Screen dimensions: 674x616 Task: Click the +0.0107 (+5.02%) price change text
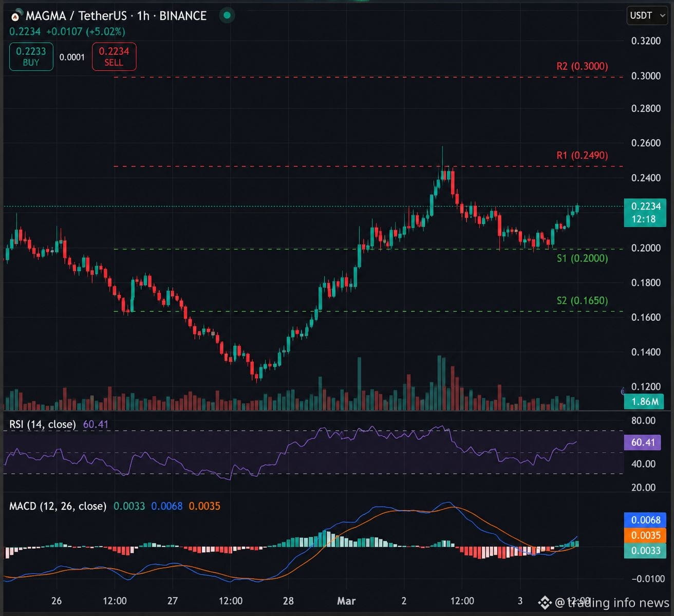coord(85,31)
